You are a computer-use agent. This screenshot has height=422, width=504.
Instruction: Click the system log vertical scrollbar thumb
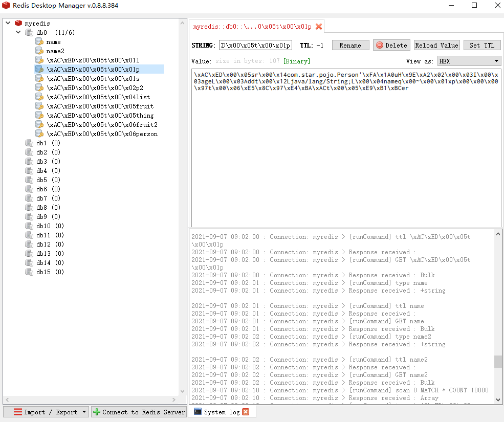(498, 362)
